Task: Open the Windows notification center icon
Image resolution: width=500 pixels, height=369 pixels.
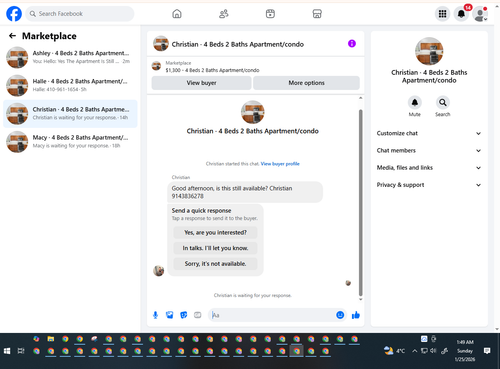Action: 487,351
